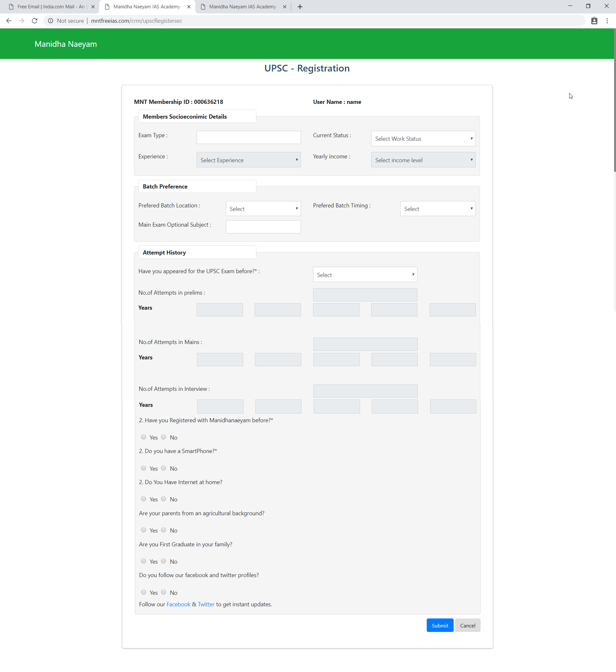
Task: Click the forward navigation arrow icon
Action: 21,21
